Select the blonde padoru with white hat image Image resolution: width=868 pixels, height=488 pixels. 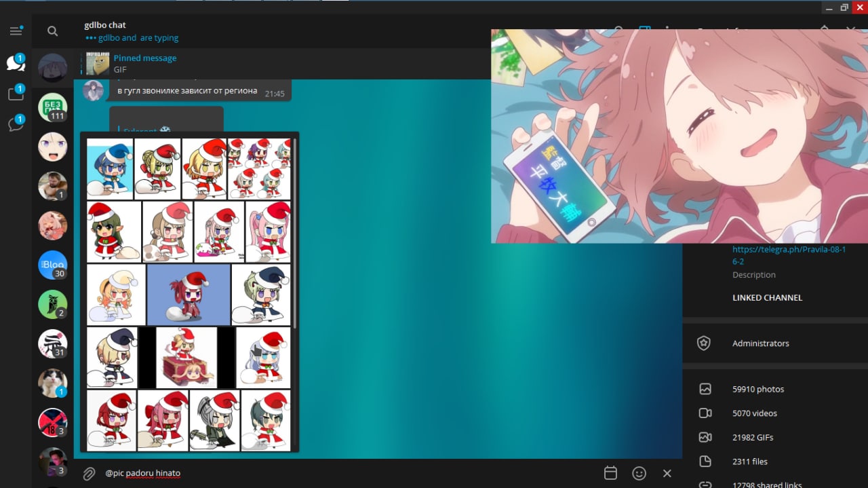tap(116, 295)
